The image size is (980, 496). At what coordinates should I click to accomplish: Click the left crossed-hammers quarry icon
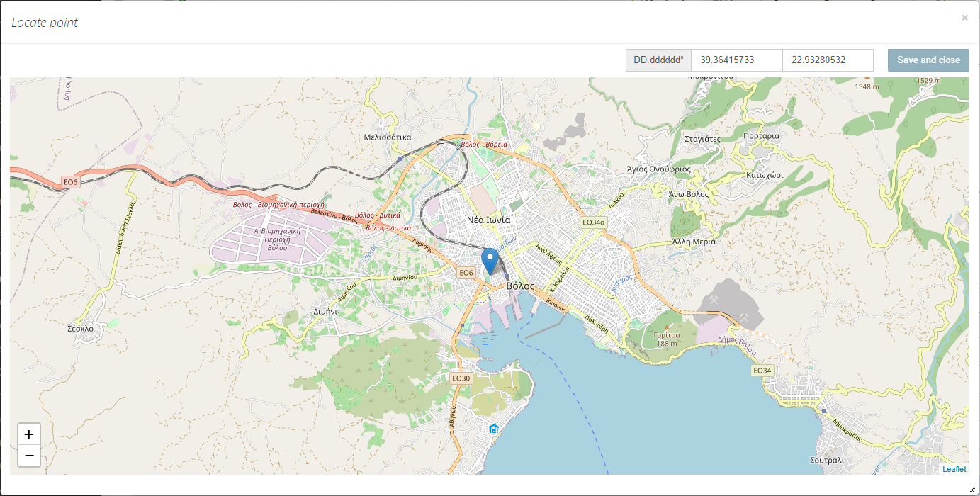(714, 300)
